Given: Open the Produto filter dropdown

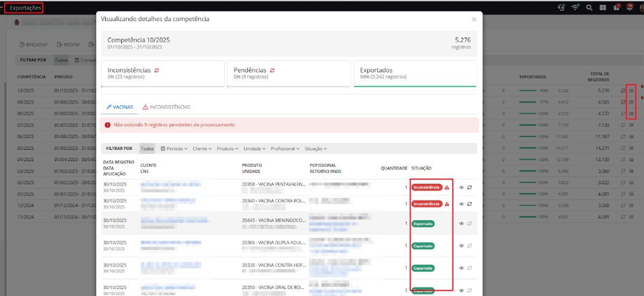Looking at the screenshot, I should (x=228, y=148).
